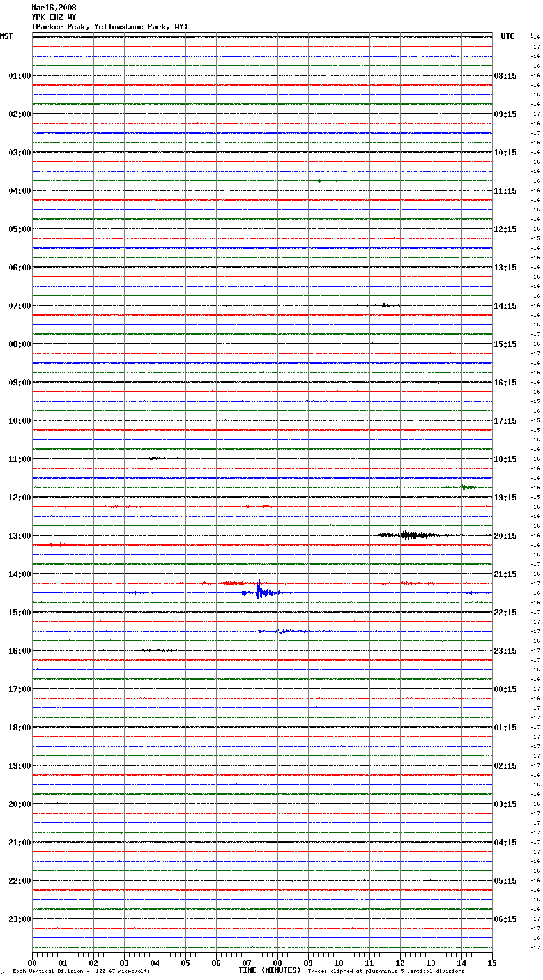Viewport: 543px width, 980px height.
Task: Click minute axis tick label 00
Action: point(32,963)
